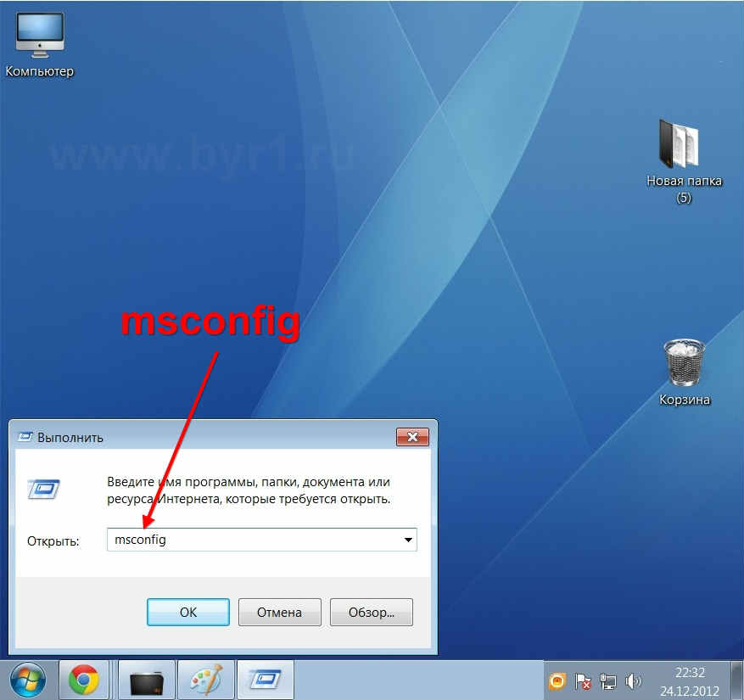Click the network icon in the system tray
The width and height of the screenshot is (744, 700).
(608, 681)
